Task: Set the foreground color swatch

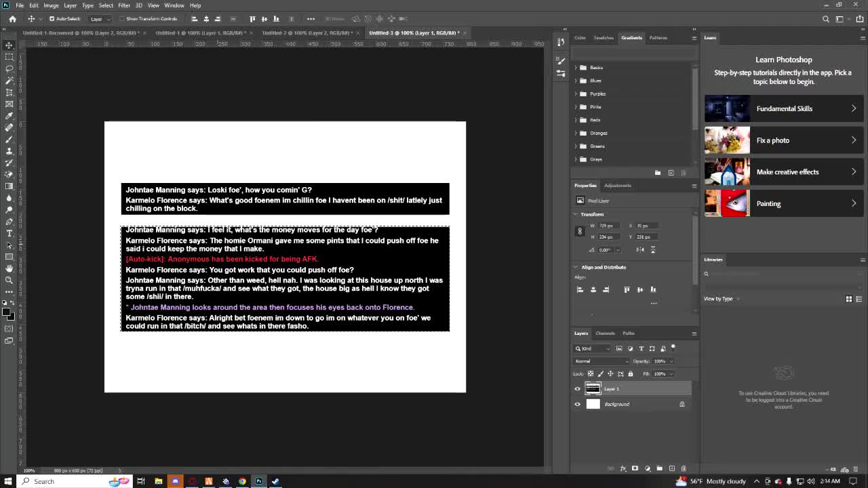Action: pos(7,312)
